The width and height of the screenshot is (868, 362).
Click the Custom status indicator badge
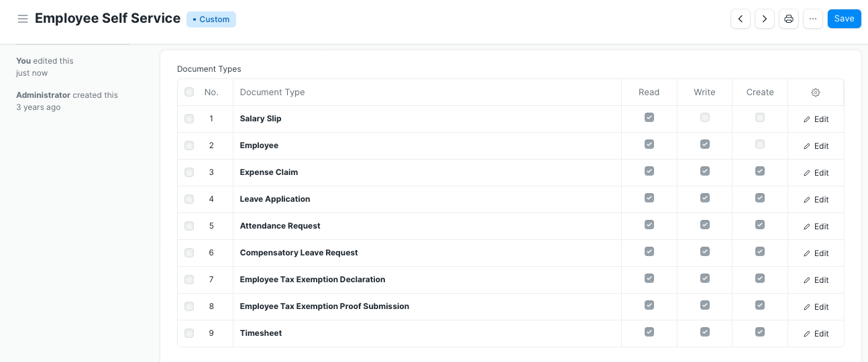point(211,19)
